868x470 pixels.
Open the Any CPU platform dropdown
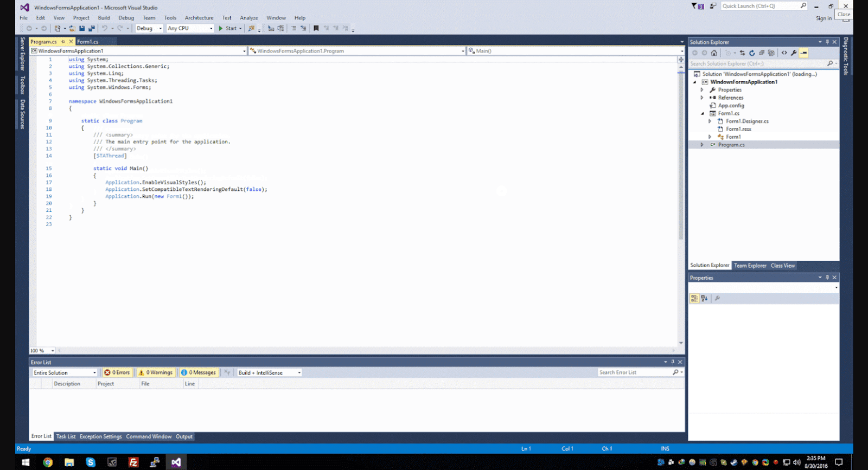pyautogui.click(x=190, y=28)
